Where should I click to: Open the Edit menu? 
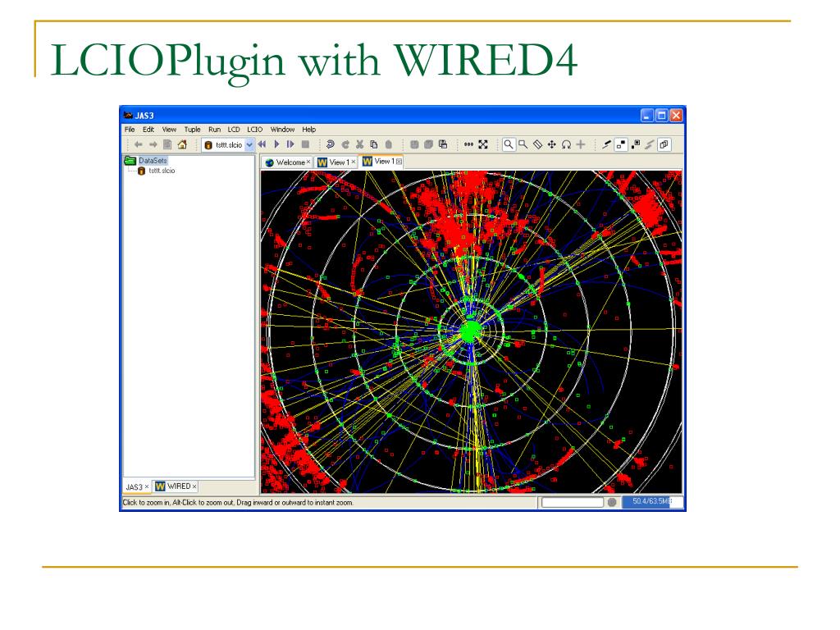[148, 130]
